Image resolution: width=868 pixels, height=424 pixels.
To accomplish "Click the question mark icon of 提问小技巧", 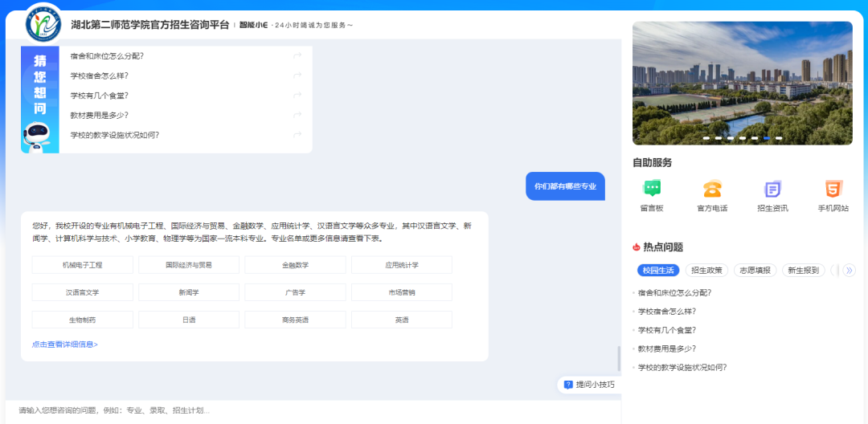I will pos(568,385).
